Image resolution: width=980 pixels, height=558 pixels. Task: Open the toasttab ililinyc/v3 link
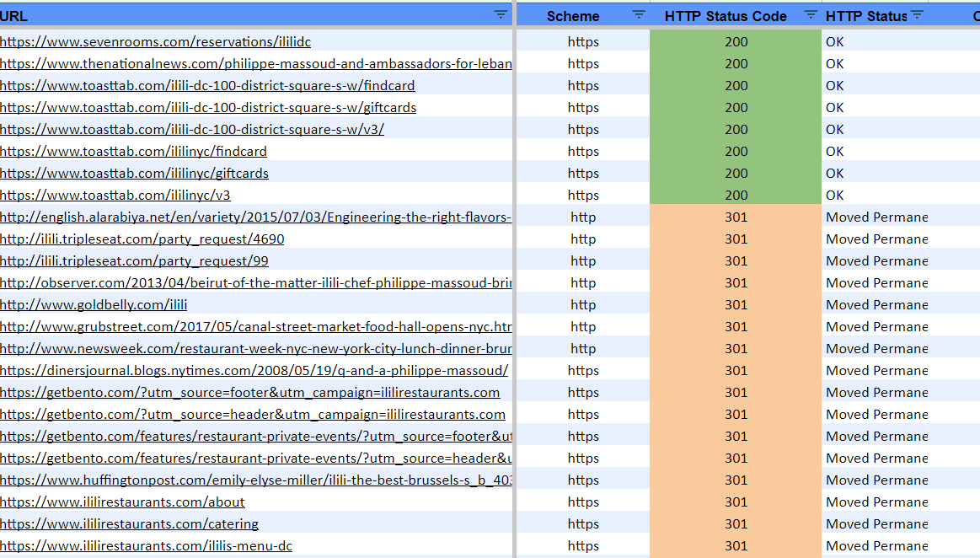115,195
